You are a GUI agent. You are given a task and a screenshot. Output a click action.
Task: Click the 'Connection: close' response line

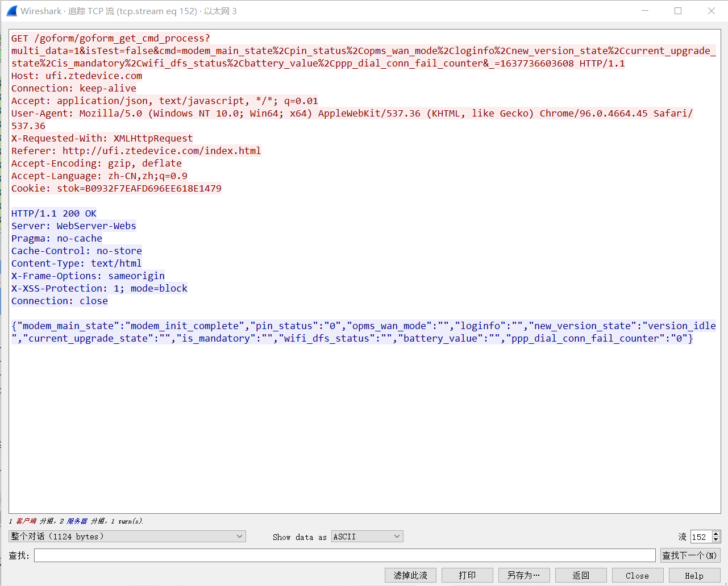[60, 301]
